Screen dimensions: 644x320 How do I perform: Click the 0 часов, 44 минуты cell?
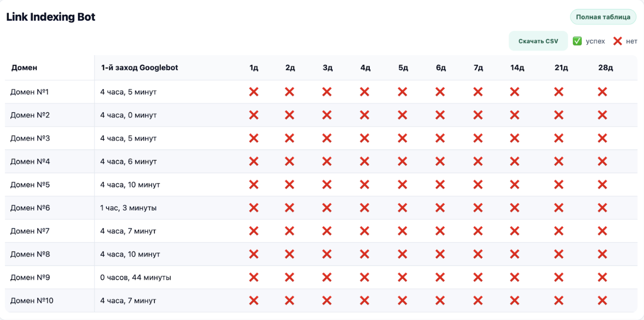[136, 277]
